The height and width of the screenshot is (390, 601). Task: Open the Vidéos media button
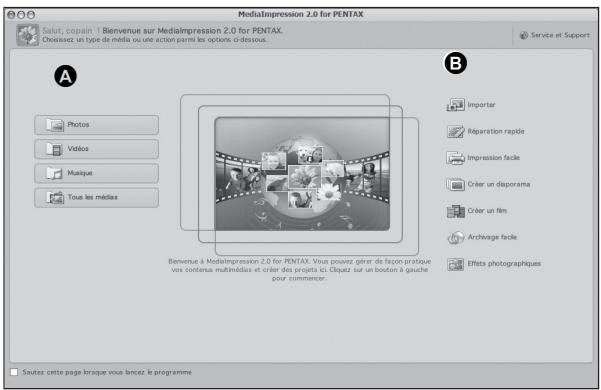point(96,149)
